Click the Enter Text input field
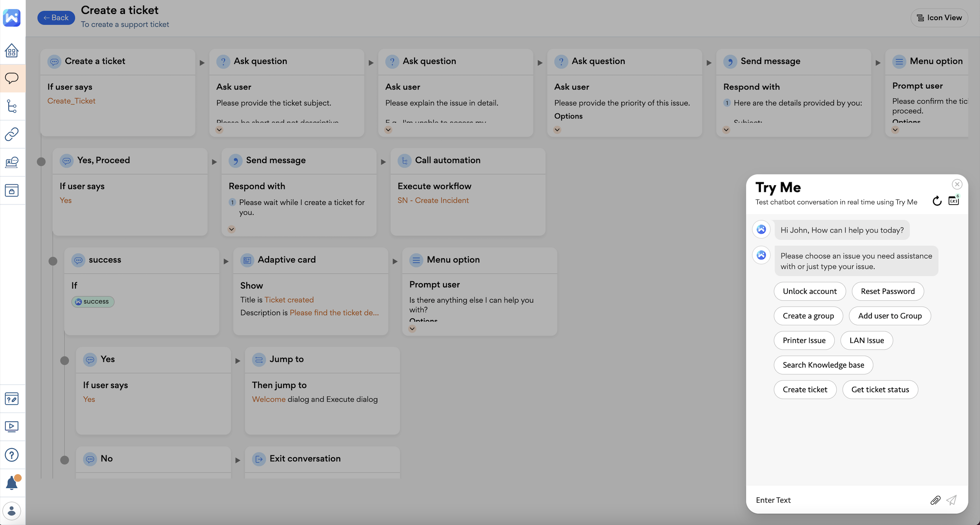 pos(837,500)
